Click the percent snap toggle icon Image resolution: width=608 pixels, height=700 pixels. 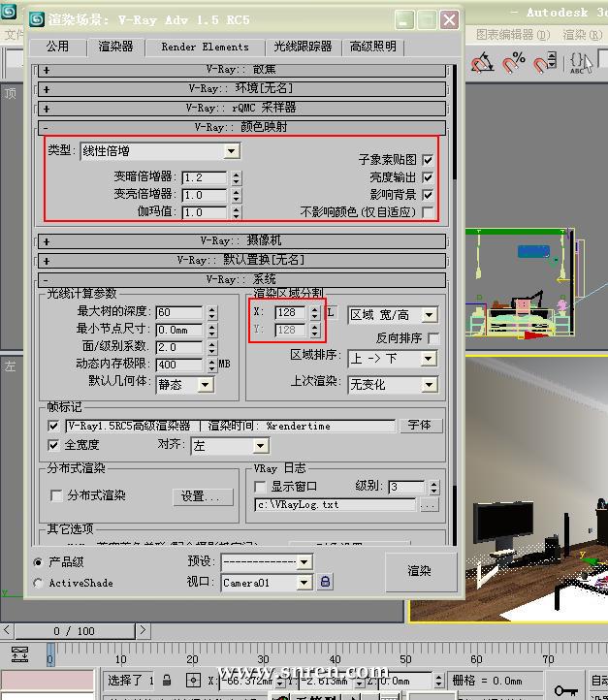pos(513,62)
